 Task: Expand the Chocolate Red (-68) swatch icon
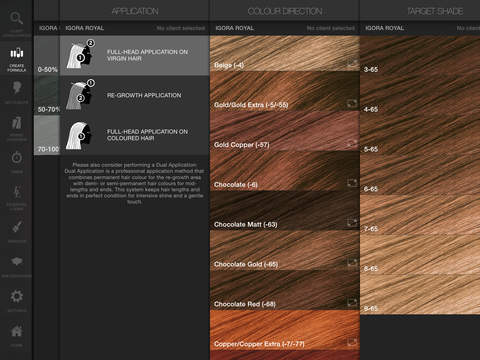coord(352,302)
